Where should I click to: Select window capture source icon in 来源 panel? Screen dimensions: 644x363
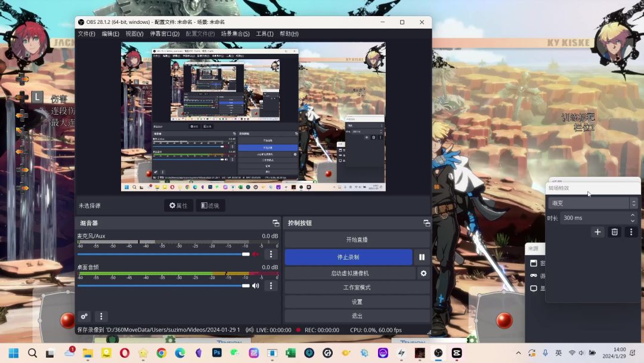534,263
